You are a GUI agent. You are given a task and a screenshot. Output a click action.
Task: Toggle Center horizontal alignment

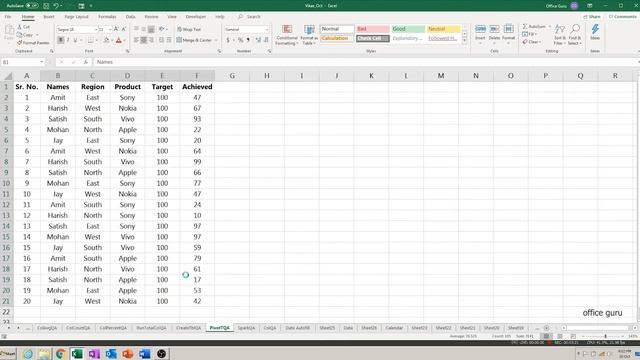(144, 40)
